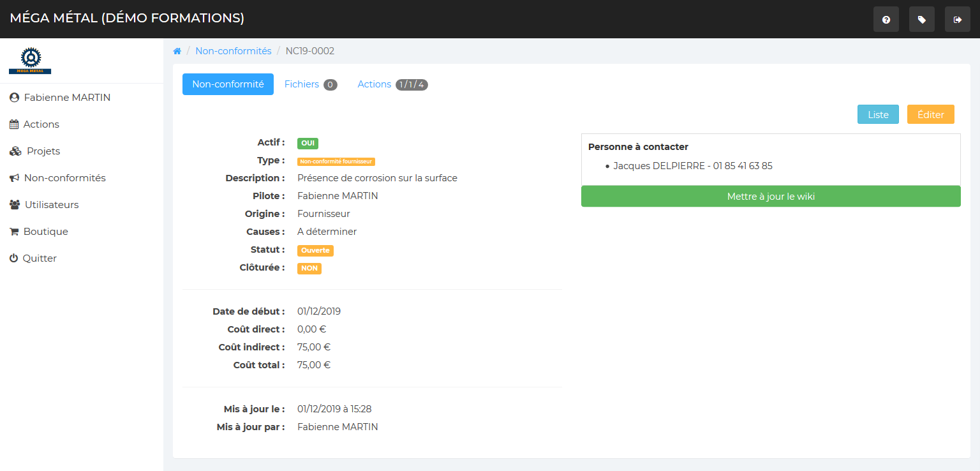Click the Ouverte status badge
The image size is (980, 471).
pyautogui.click(x=315, y=250)
